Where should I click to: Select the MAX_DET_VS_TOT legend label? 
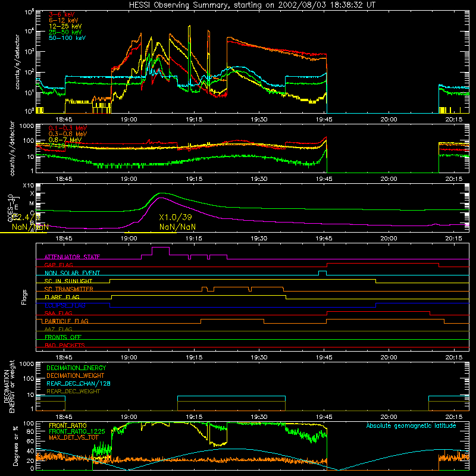74,437
